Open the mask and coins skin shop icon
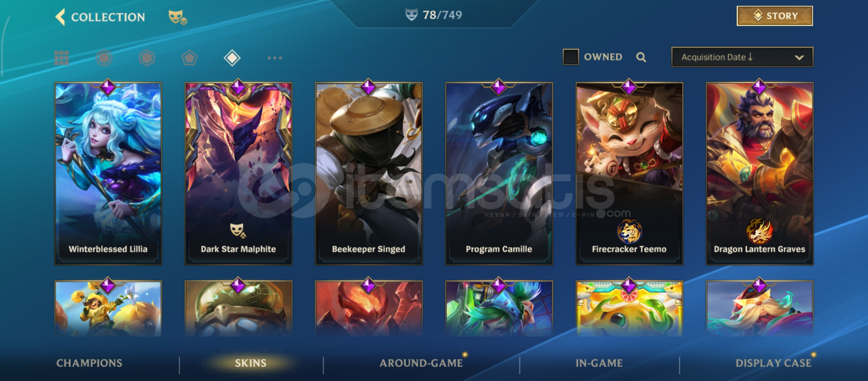 pos(177,17)
